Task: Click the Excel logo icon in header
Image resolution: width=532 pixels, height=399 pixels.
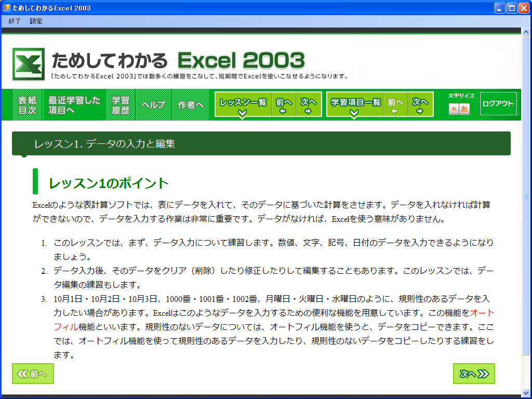Action: tap(29, 64)
